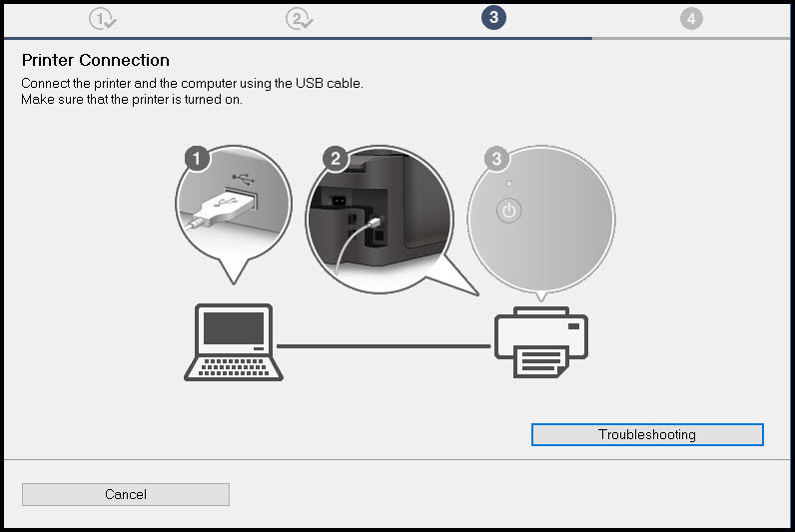Click the upcoming step 4 indicator
Screen dimensions: 795x532
click(691, 19)
